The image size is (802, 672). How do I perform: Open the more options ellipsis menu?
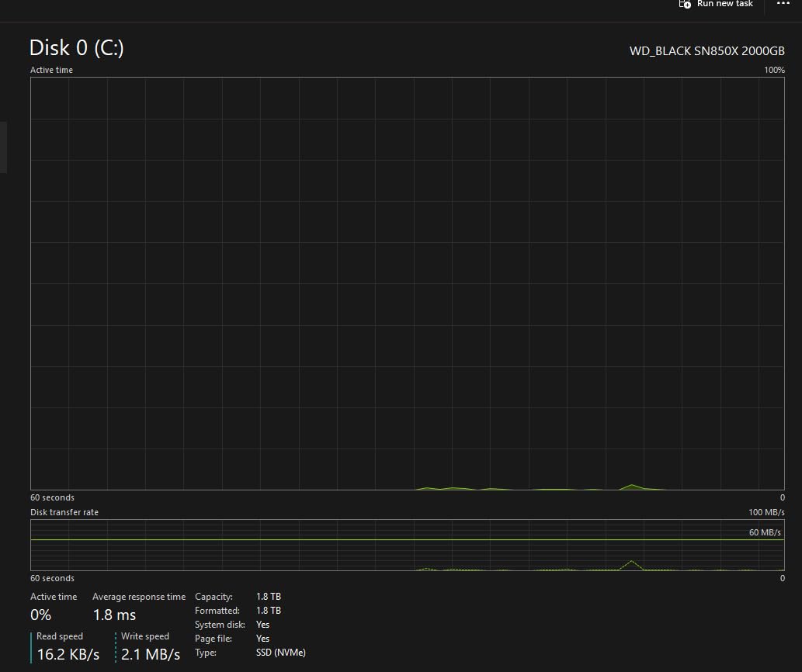pos(783,5)
